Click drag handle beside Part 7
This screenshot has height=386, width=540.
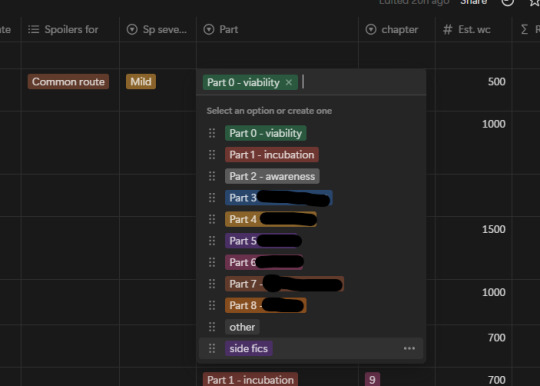[212, 284]
